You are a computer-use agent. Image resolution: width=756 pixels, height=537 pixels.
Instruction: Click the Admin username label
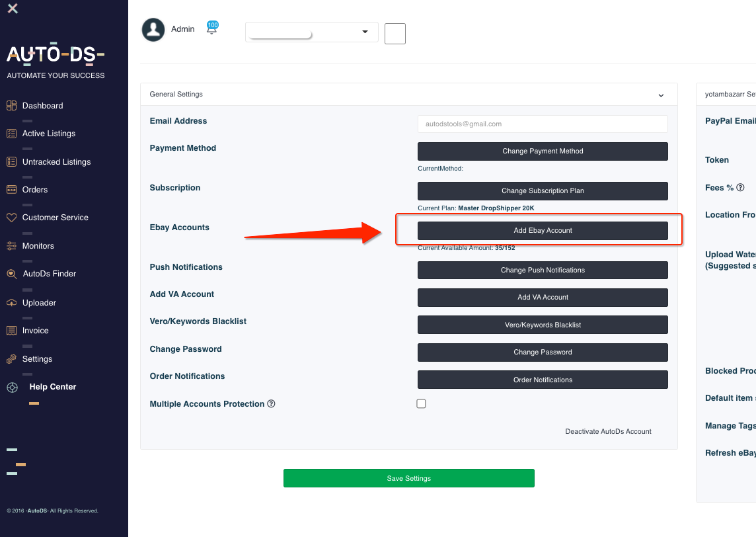(183, 29)
